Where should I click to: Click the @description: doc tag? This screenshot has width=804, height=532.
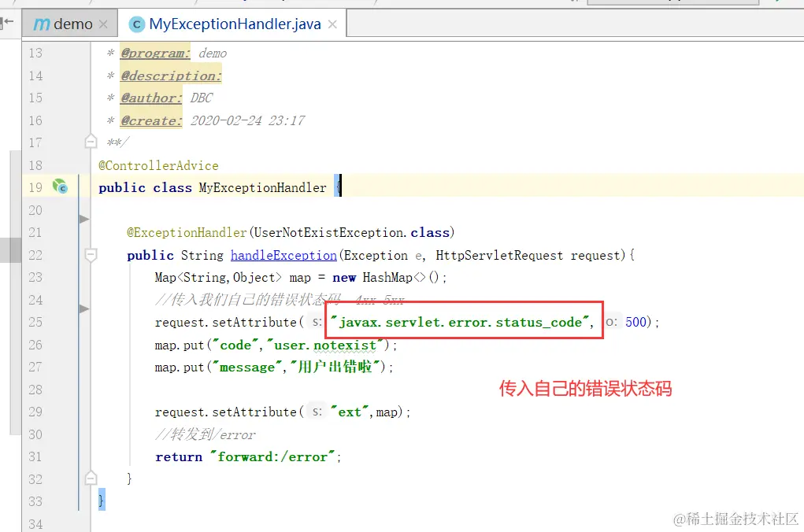click(171, 76)
